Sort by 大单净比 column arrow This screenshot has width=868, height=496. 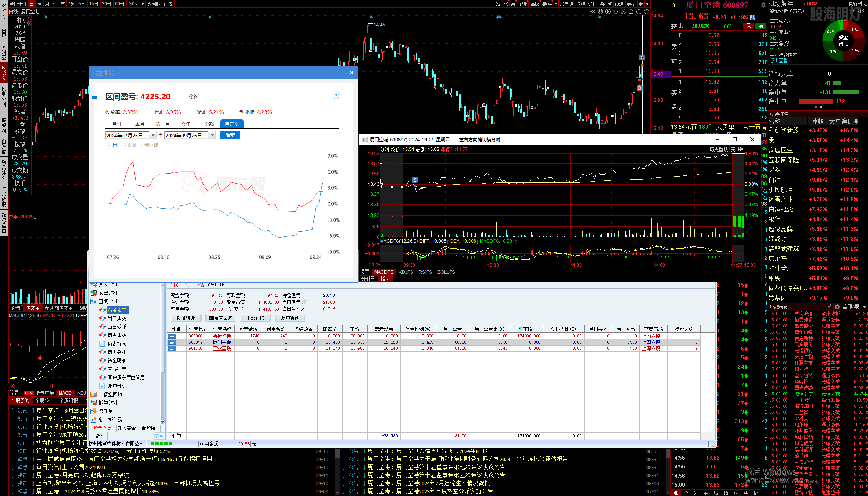[x=856, y=121]
